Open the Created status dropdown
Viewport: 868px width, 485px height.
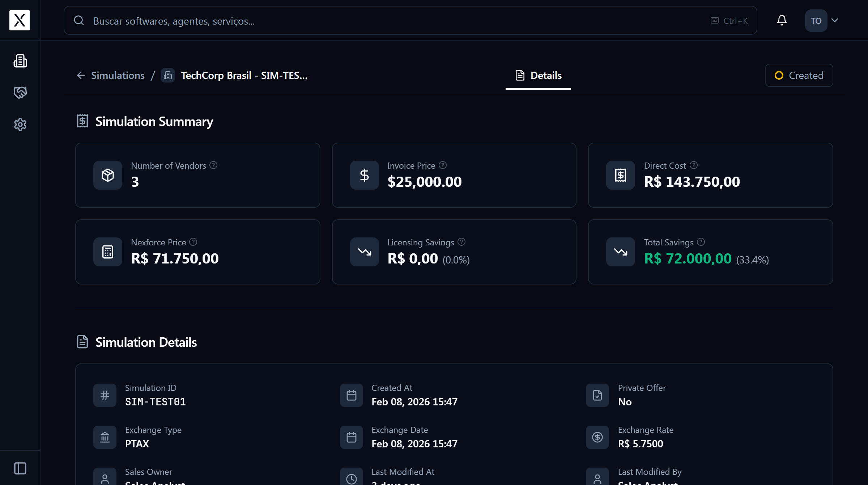(799, 75)
